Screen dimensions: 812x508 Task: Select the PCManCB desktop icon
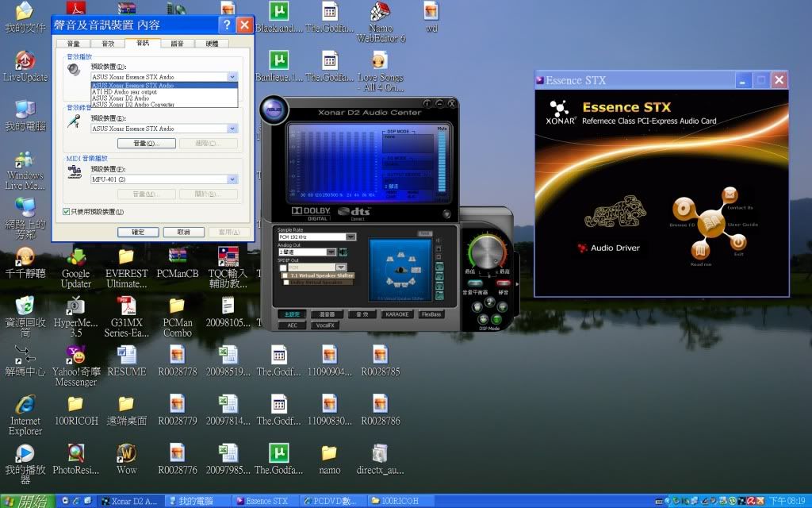pos(177,264)
